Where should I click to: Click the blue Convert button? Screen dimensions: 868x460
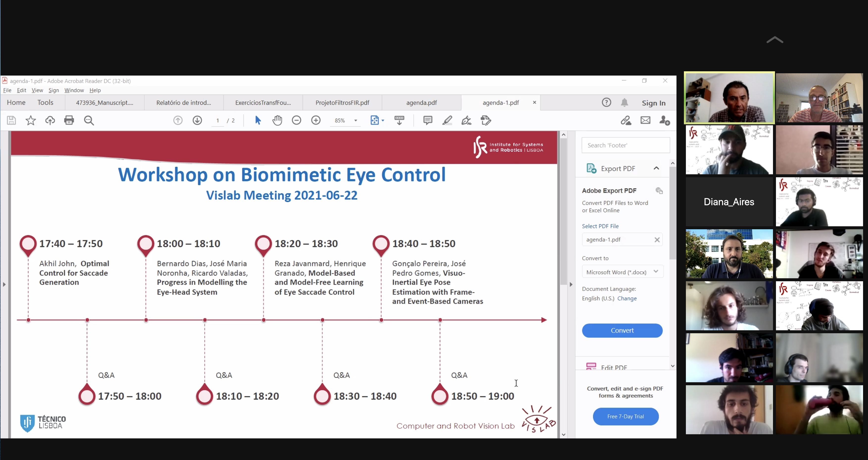(x=622, y=331)
